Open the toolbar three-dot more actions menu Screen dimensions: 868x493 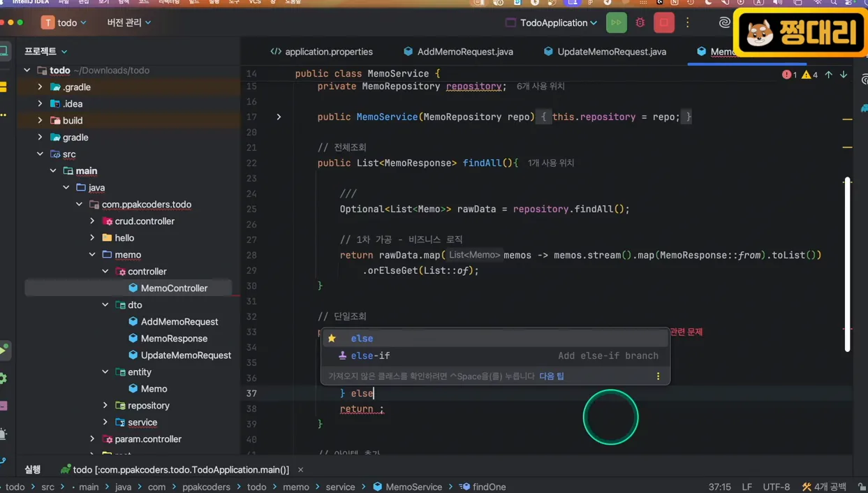(687, 23)
